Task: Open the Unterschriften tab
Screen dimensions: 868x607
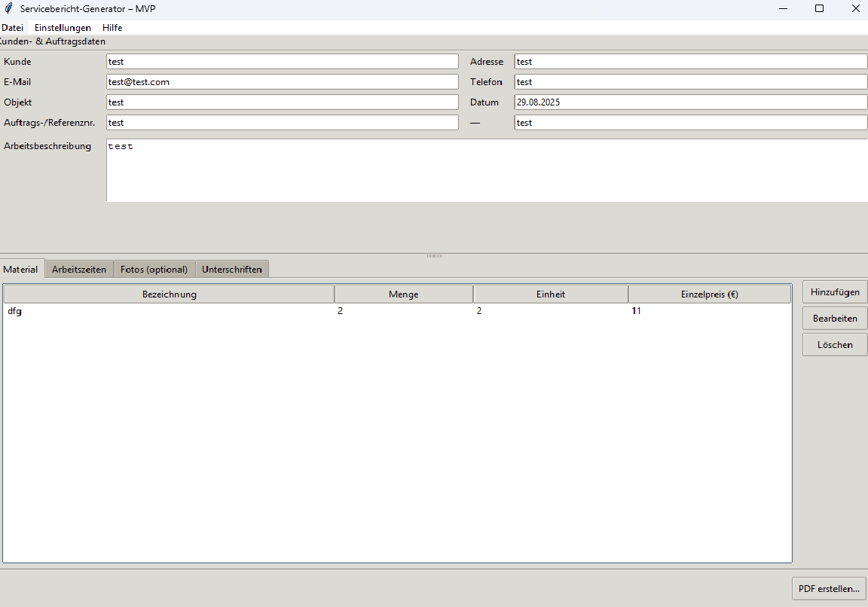Action: coord(231,269)
